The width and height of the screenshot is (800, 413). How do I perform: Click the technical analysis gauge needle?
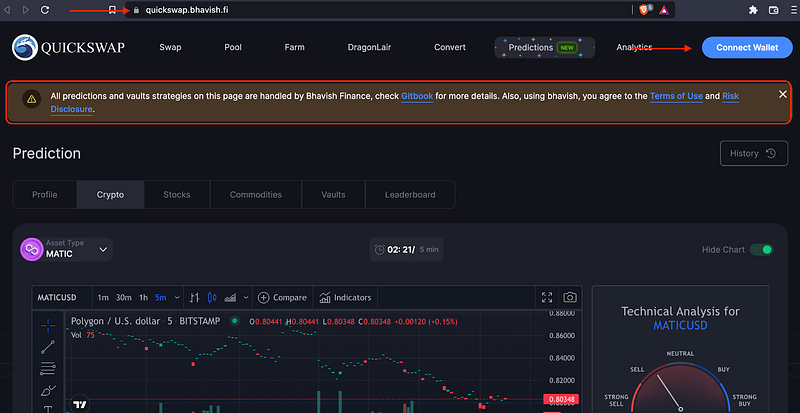668,393
